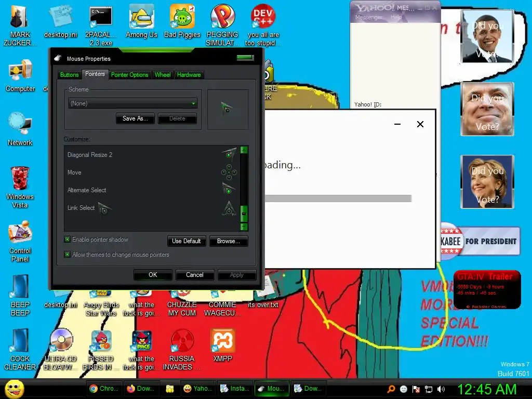Viewport: 532px width, 399px height.
Task: Open the CHUZZLE desktop icon
Action: click(x=182, y=304)
